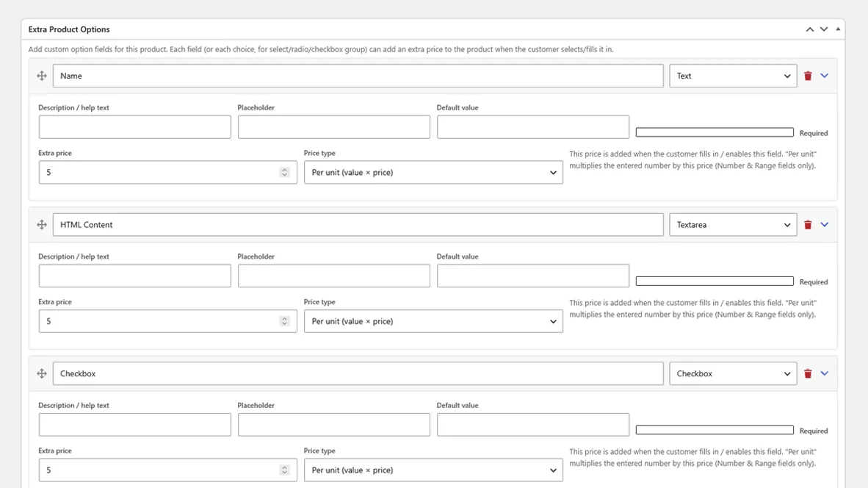Open the Price type dropdown for the Checkbox field
The height and width of the screenshot is (488, 868).
coord(433,470)
